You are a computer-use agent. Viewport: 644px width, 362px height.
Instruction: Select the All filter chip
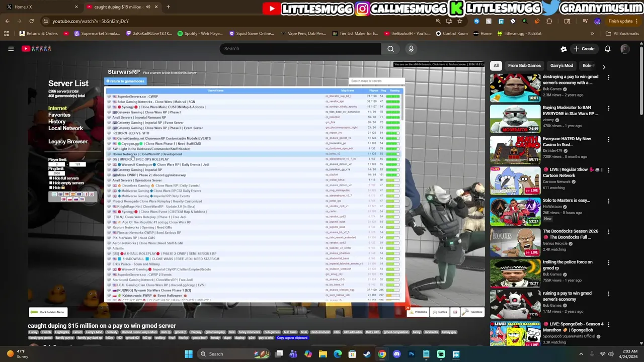(x=496, y=65)
